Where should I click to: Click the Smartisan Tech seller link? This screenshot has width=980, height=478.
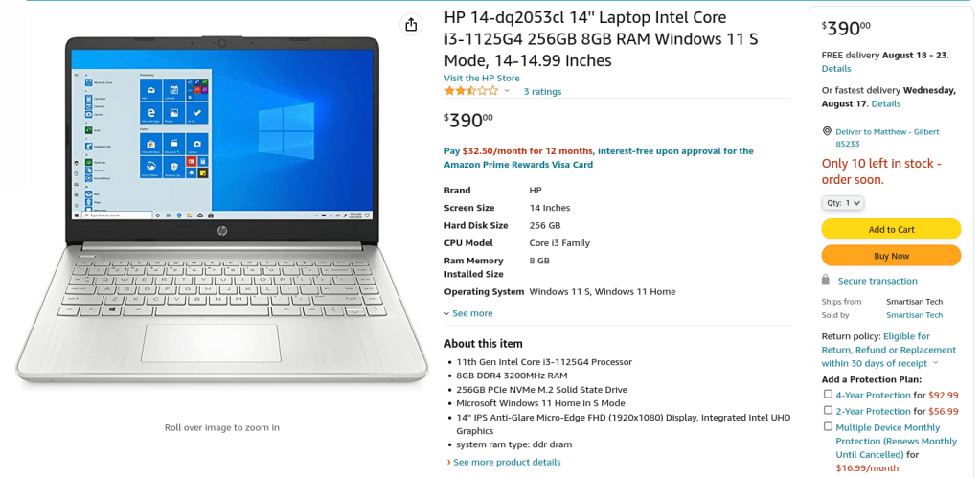click(x=914, y=315)
